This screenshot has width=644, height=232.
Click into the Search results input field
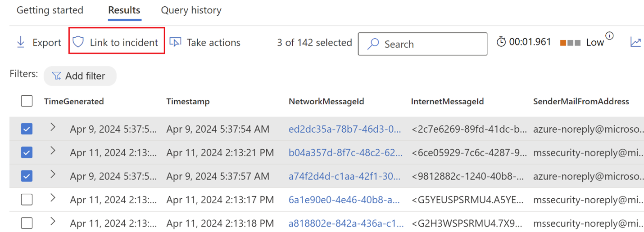click(x=432, y=44)
